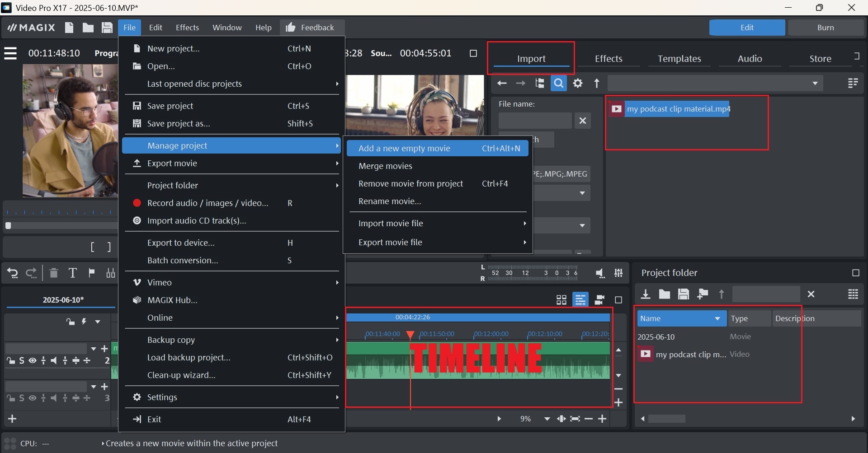The image size is (868, 453).
Task: Click the save floppy disk icon
Action: 107,28
